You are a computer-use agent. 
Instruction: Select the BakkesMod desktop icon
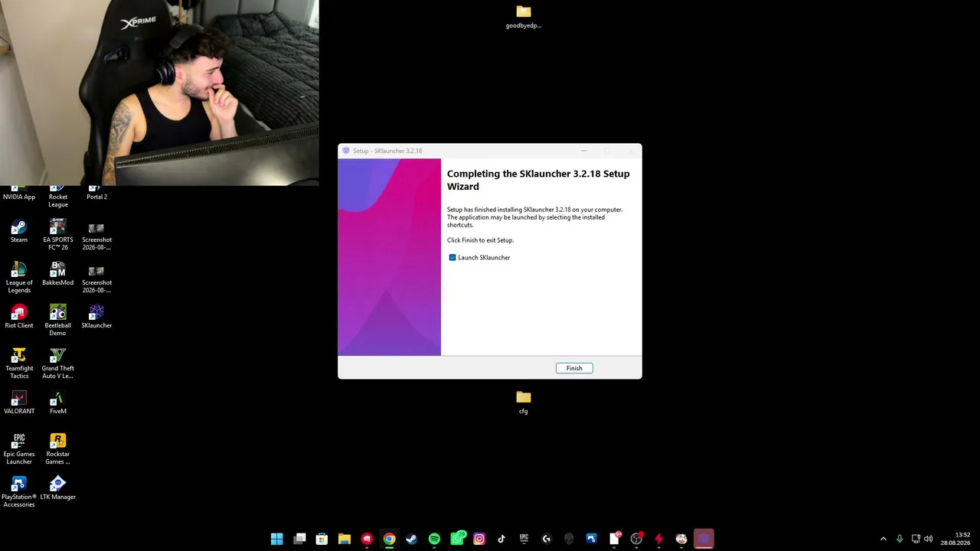click(58, 274)
